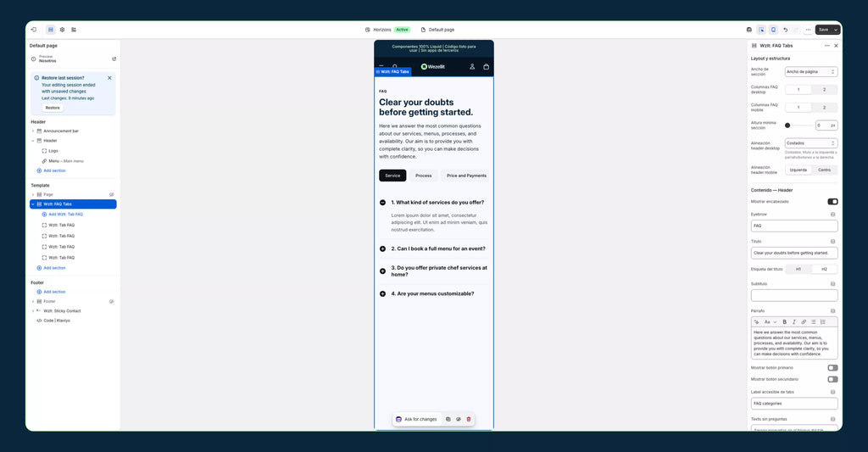The width and height of the screenshot is (868, 452).
Task: Open text style dropdown in Párrafo editor
Action: [x=770, y=322]
